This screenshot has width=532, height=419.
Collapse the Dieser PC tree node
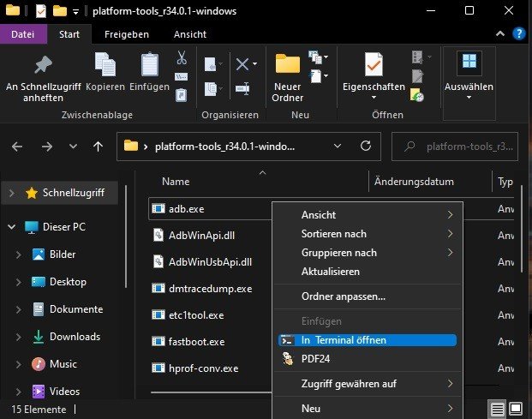(11, 227)
